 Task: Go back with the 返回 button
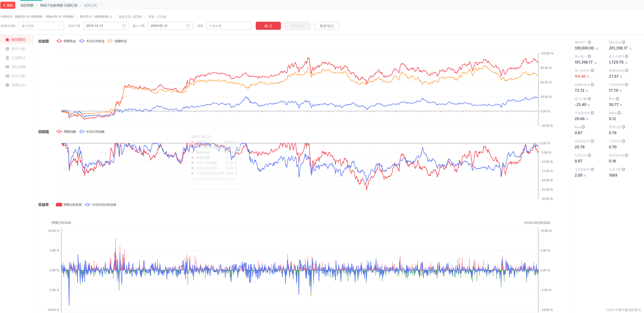click(x=8, y=5)
